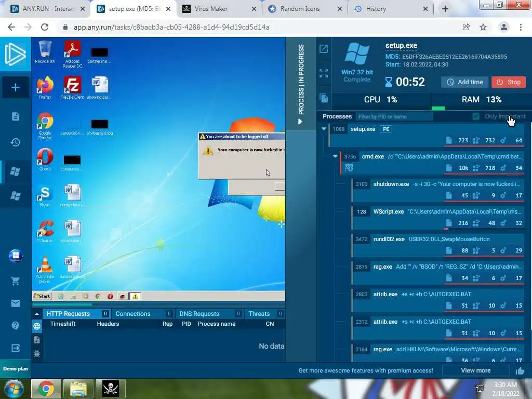Open task in new window icon
The image size is (532, 399).
click(324, 49)
